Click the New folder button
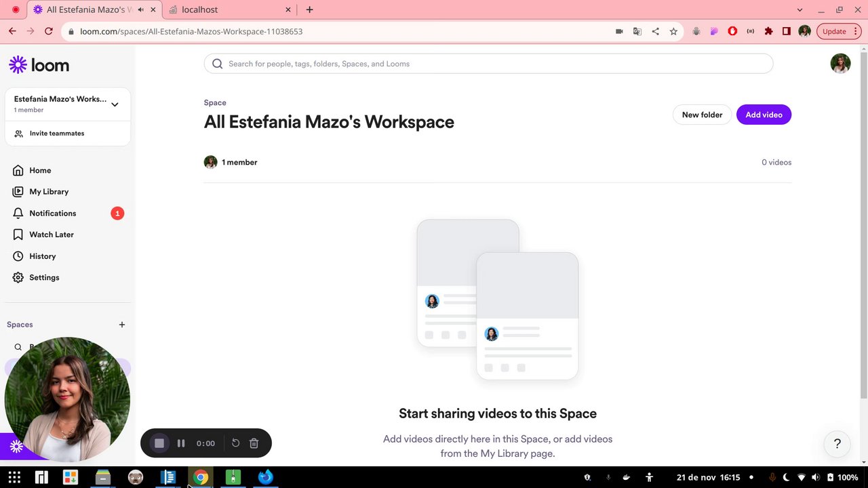 702,115
